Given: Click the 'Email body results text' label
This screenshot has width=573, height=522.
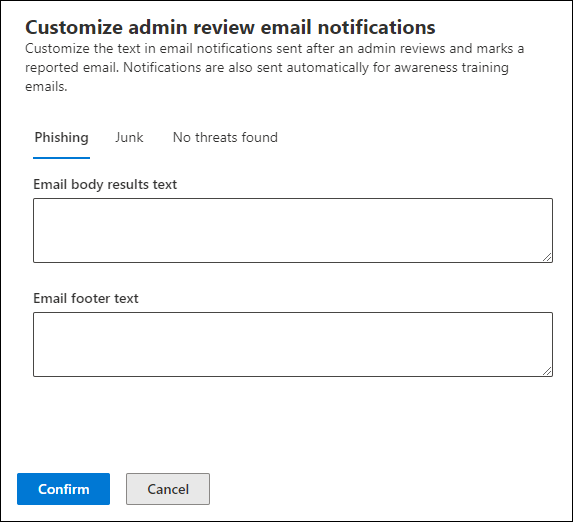Looking at the screenshot, I should [105, 184].
